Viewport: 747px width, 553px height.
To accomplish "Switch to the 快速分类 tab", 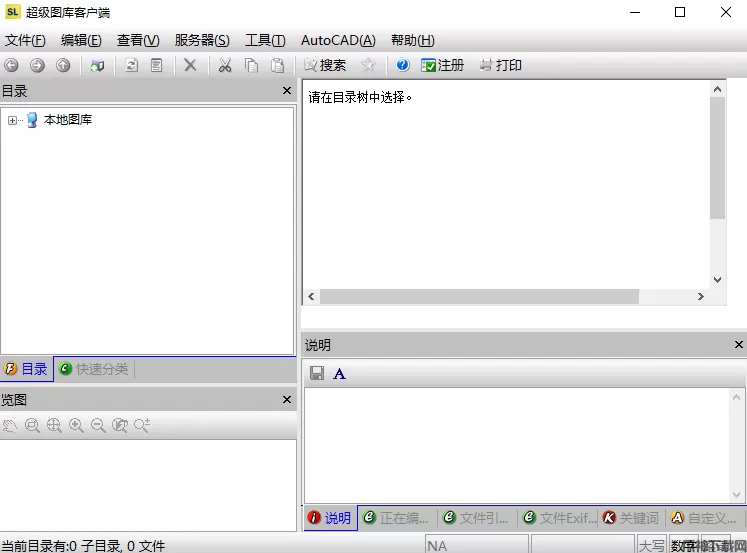I will pyautogui.click(x=94, y=369).
